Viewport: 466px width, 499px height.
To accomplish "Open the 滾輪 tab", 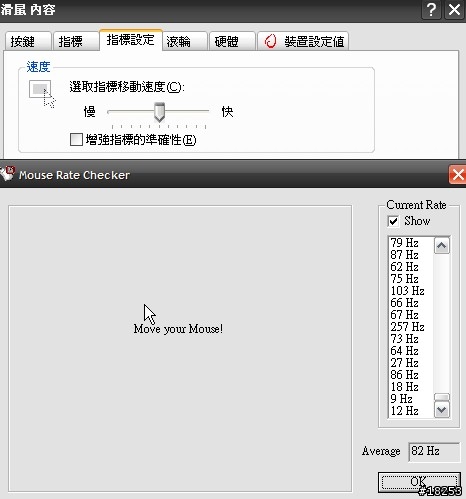I will pyautogui.click(x=185, y=41).
